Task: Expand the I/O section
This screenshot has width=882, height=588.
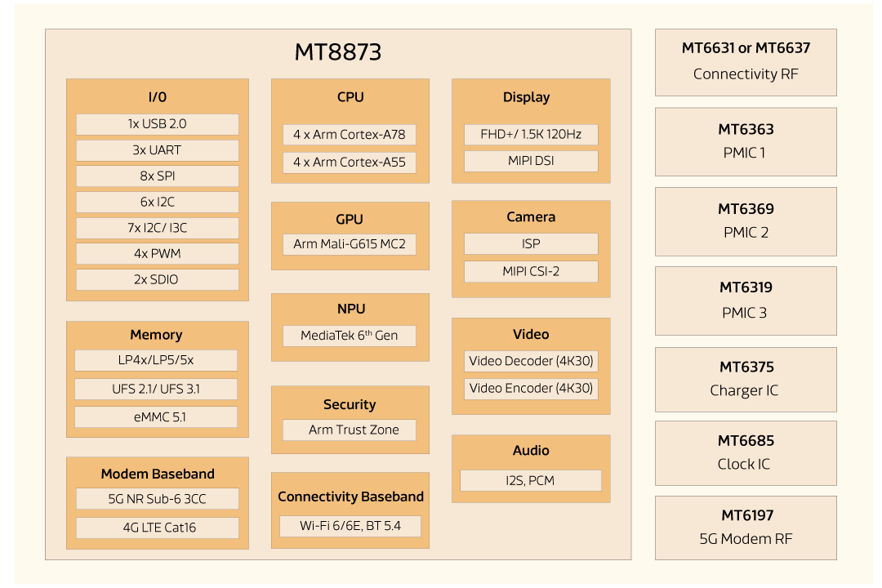Action: click(x=156, y=96)
